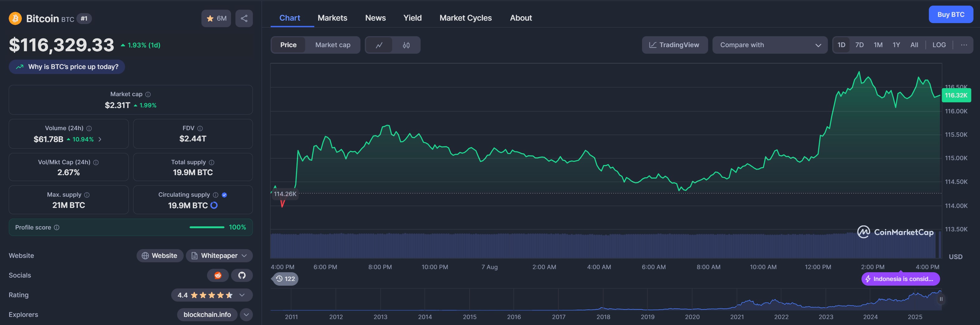Switch the chart to Market cap
This screenshot has width=980, height=325.
pos(332,45)
